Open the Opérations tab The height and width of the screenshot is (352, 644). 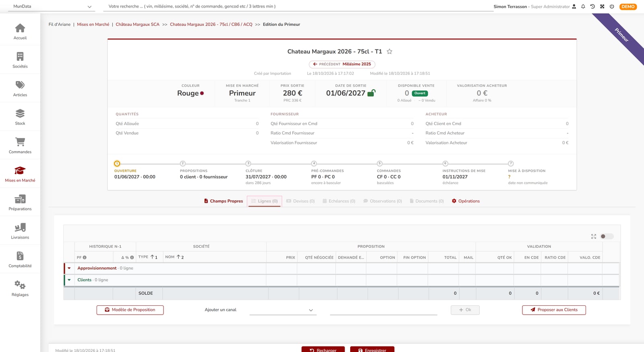(466, 201)
